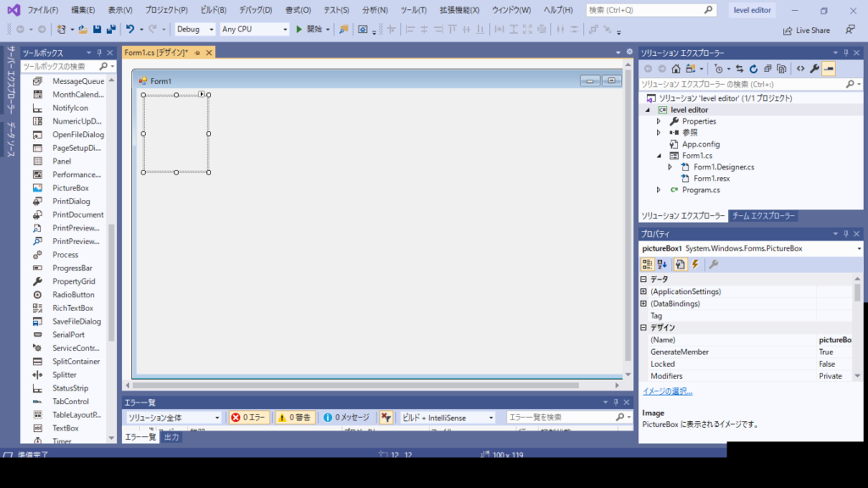Screen dimensions: 868x488
Task: Expand the Form1.Designer.cs tree node
Action: (x=670, y=167)
